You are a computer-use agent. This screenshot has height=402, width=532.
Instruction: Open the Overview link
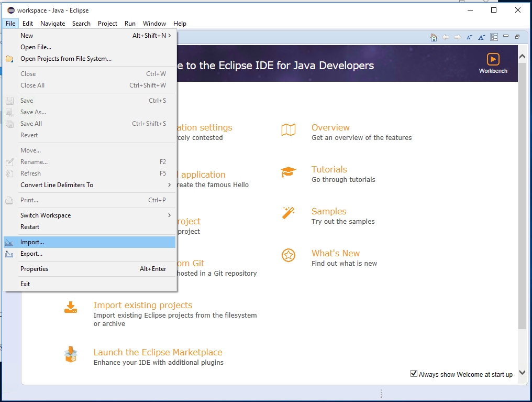tap(330, 127)
